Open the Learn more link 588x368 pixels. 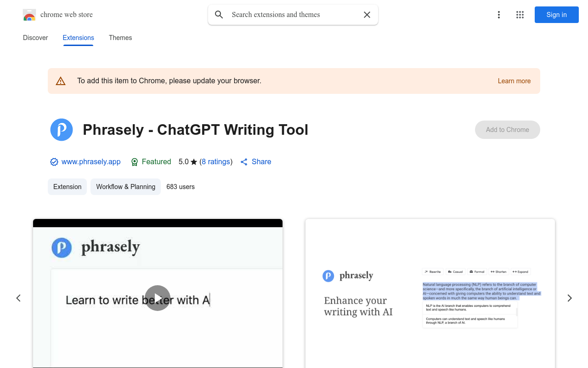pos(514,81)
